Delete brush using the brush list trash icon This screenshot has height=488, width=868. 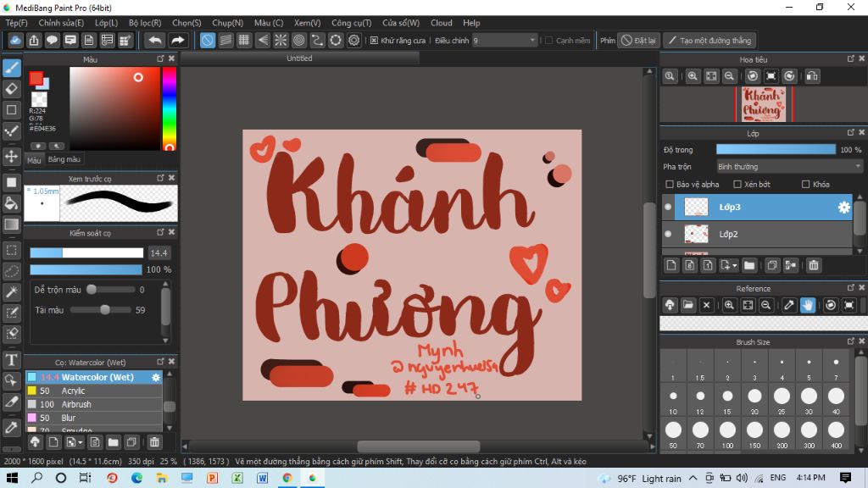[154, 442]
